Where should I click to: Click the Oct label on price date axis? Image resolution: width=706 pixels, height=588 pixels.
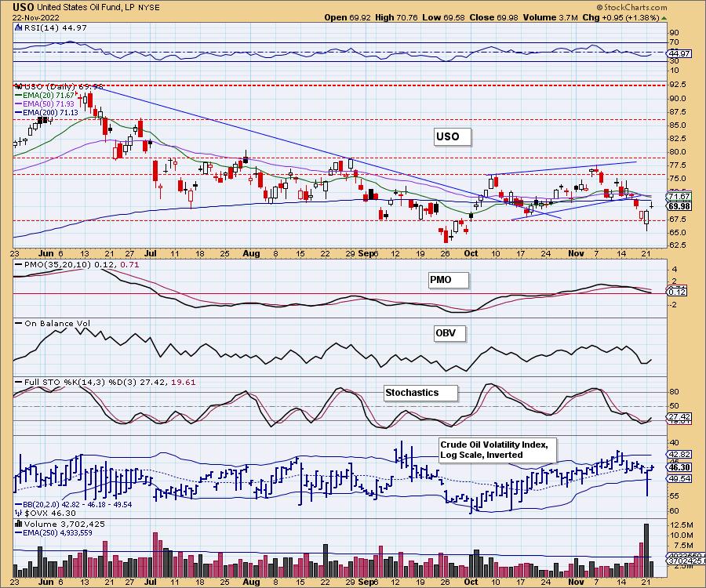(471, 253)
